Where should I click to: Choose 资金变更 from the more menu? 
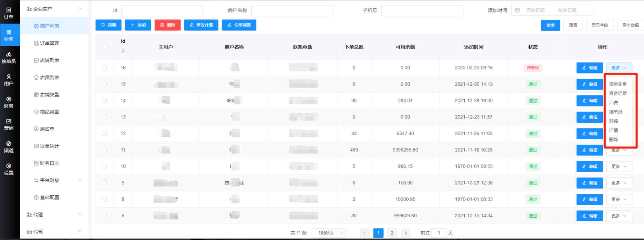click(618, 84)
